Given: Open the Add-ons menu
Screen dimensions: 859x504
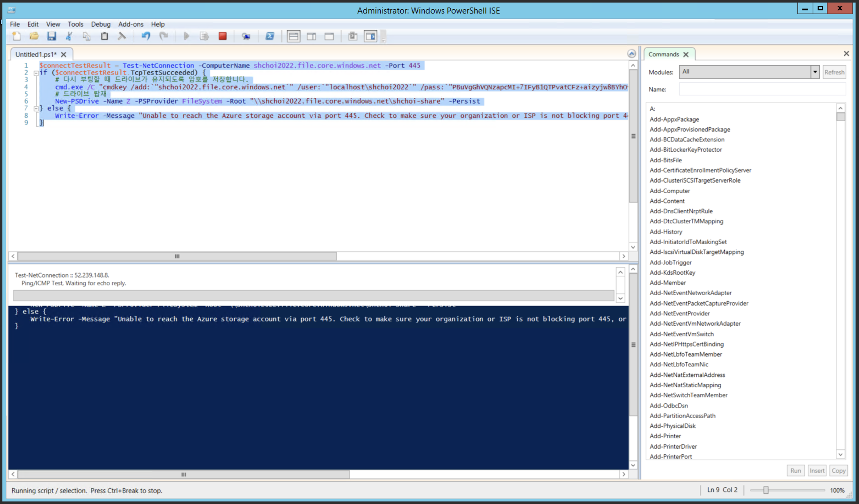Looking at the screenshot, I should coord(131,24).
